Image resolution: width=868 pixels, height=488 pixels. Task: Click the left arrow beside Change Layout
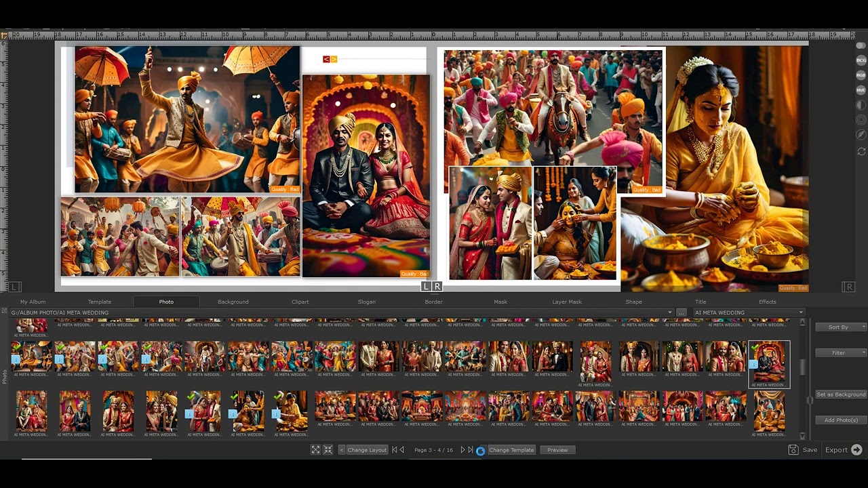click(x=341, y=449)
